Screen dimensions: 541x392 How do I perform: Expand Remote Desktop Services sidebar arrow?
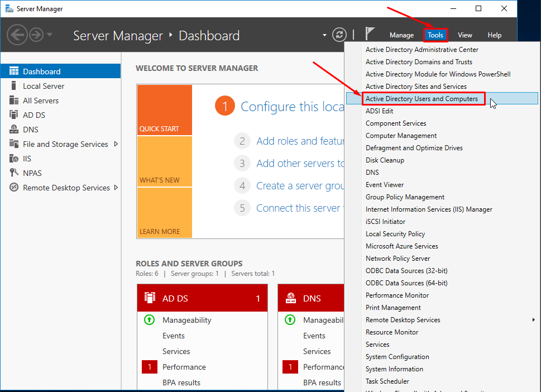[116, 188]
